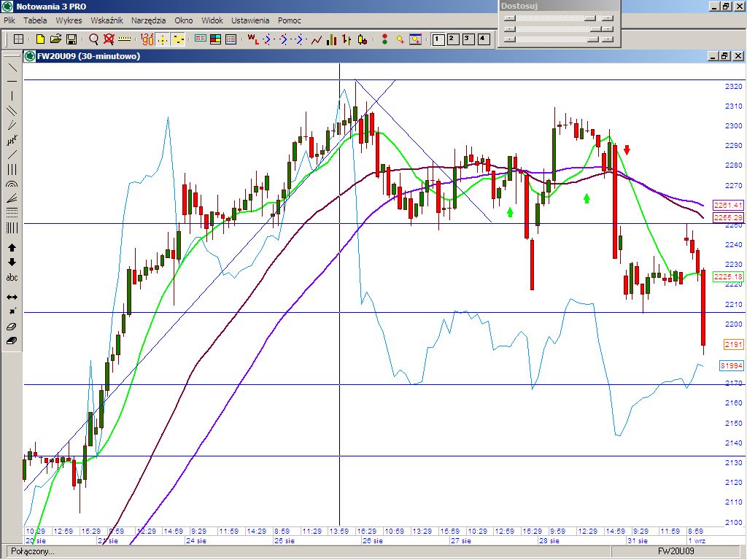Select layout button 4
This screenshot has height=560, width=747.
[x=484, y=39]
